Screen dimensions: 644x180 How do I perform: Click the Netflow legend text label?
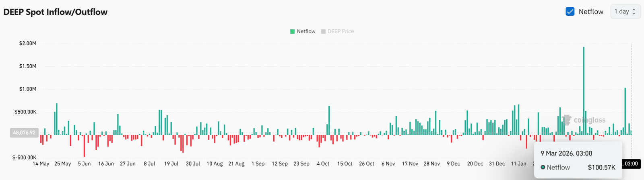(306, 31)
